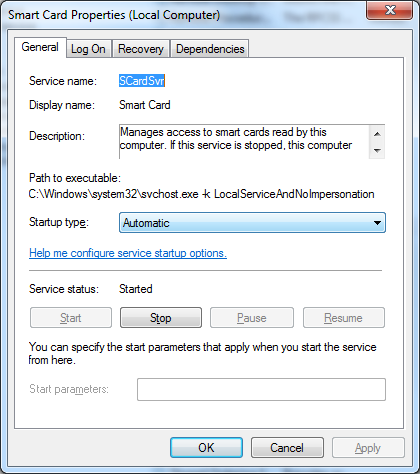Close the Smart Card Properties window
Screen dimensions: 420x474
[x=389, y=10]
